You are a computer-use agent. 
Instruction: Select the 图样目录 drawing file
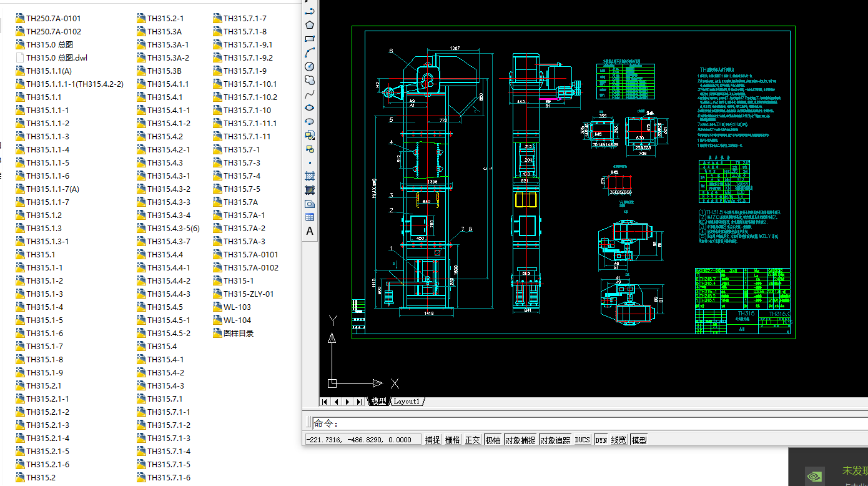[239, 333]
